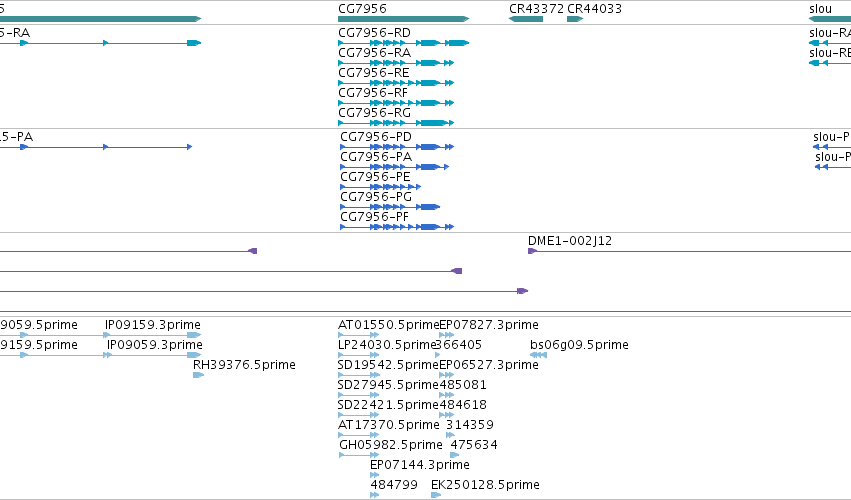
Task: Click AT01550.5prime EST label
Action: click(x=389, y=325)
